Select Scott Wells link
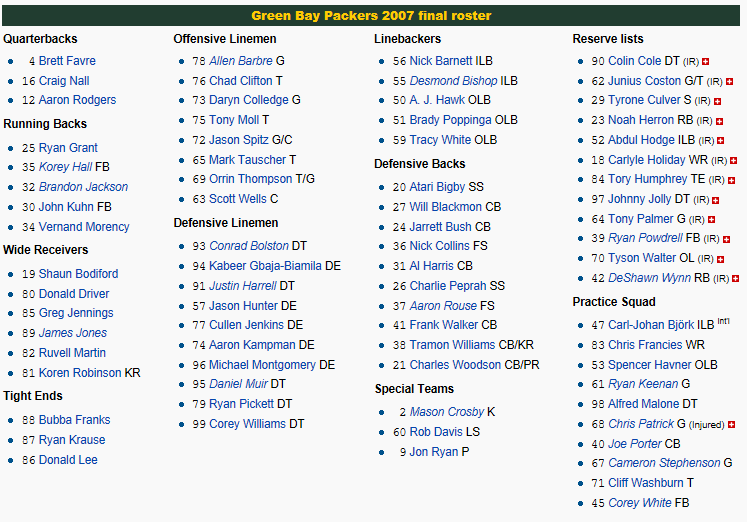747x522 pixels. [x=238, y=199]
